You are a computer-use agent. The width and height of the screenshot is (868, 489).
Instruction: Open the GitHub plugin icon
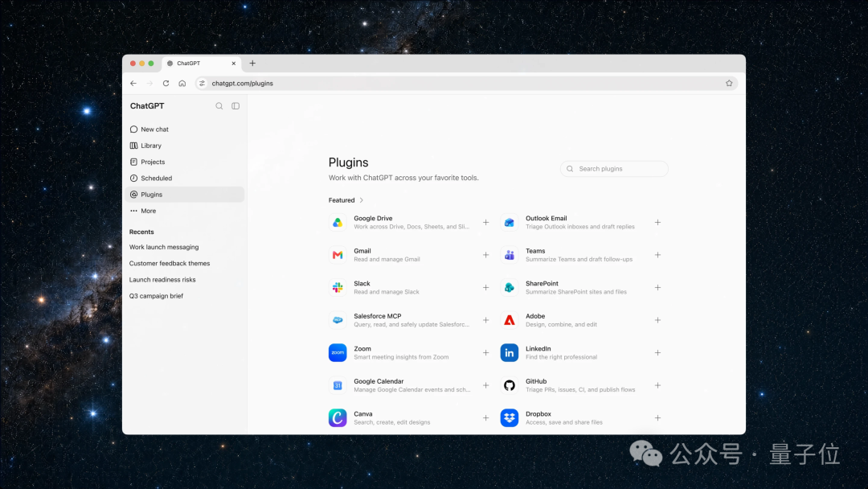coord(510,385)
